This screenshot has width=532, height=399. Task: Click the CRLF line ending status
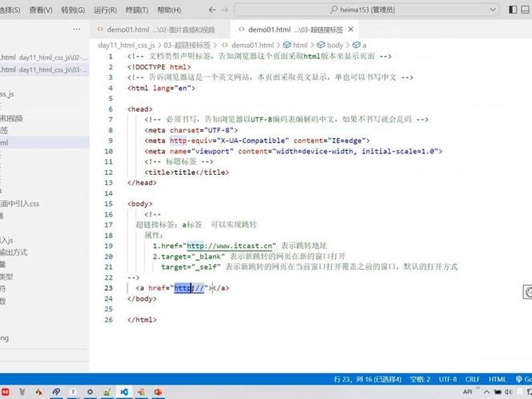point(472,379)
